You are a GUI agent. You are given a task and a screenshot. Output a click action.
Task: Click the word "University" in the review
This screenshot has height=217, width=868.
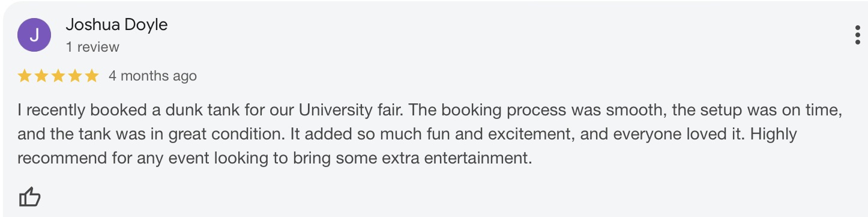(x=332, y=111)
